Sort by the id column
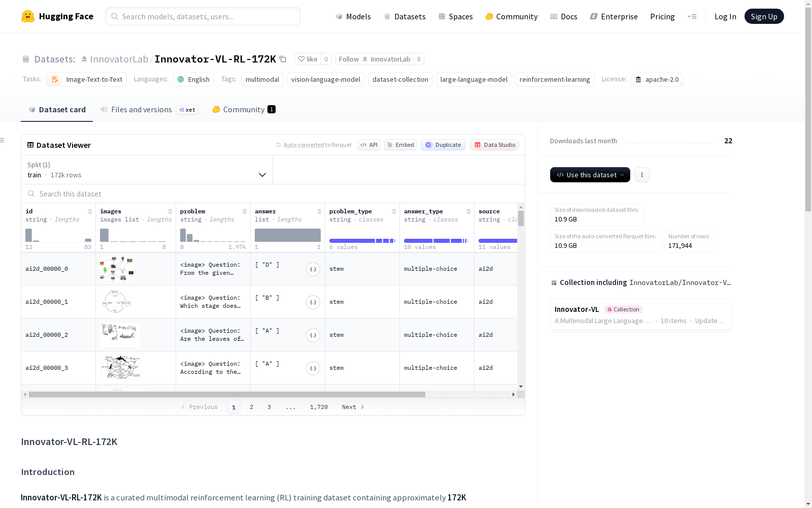 (x=90, y=211)
